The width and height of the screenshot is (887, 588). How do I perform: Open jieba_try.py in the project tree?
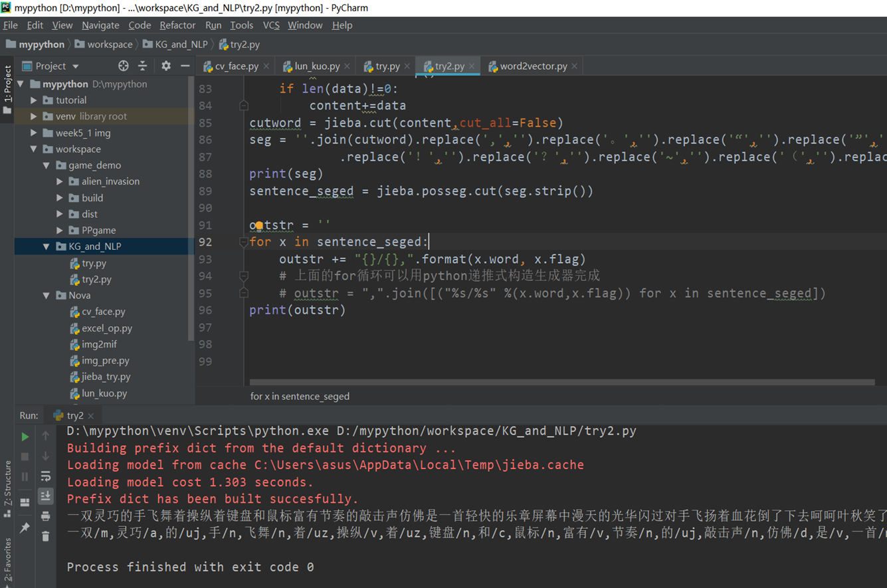[106, 377]
